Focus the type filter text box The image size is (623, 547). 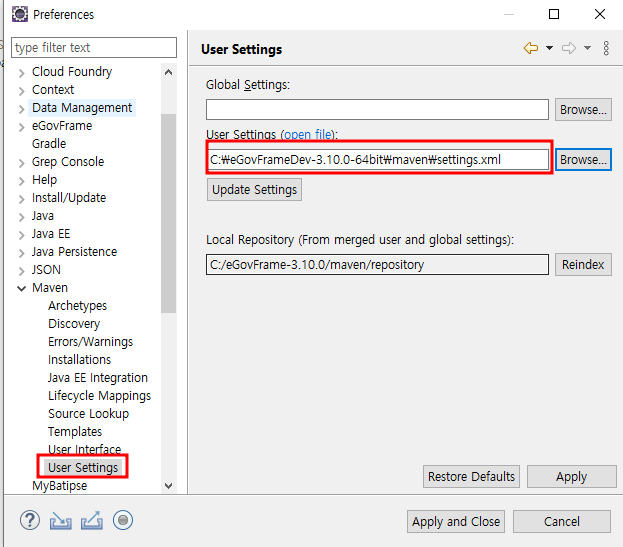click(94, 48)
